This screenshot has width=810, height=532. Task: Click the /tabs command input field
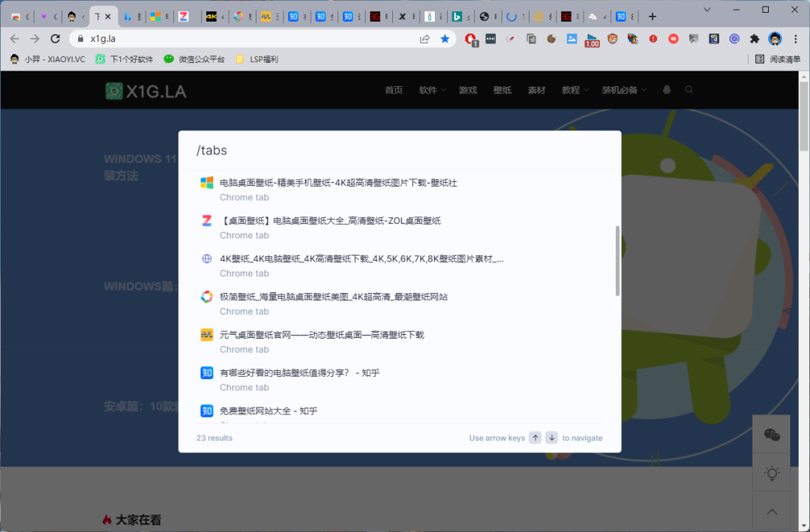coord(399,151)
